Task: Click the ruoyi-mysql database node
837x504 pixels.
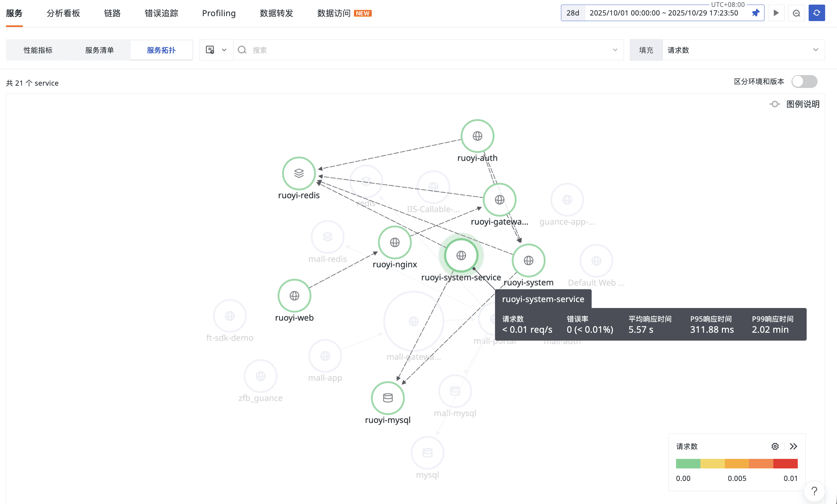Action: point(387,398)
